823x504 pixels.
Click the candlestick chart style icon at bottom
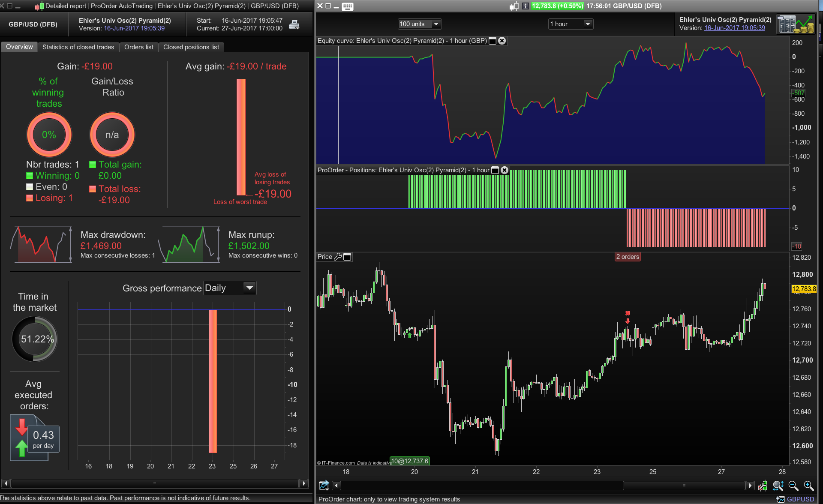(763, 486)
